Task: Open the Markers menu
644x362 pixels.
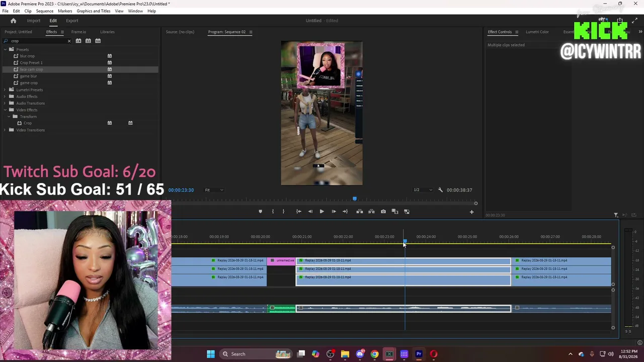Action: (x=65, y=11)
